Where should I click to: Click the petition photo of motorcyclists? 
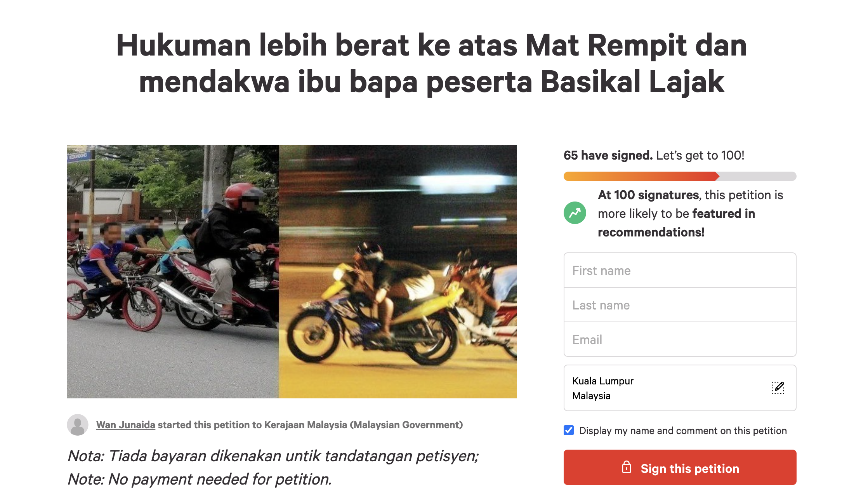tap(292, 272)
